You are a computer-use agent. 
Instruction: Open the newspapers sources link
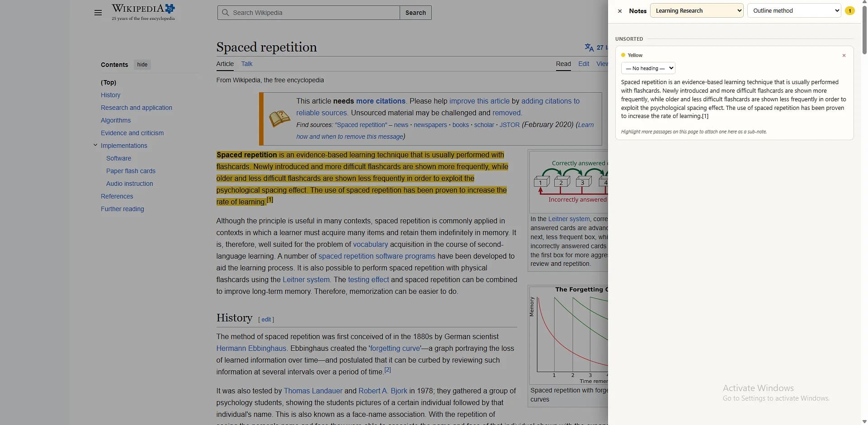(430, 125)
